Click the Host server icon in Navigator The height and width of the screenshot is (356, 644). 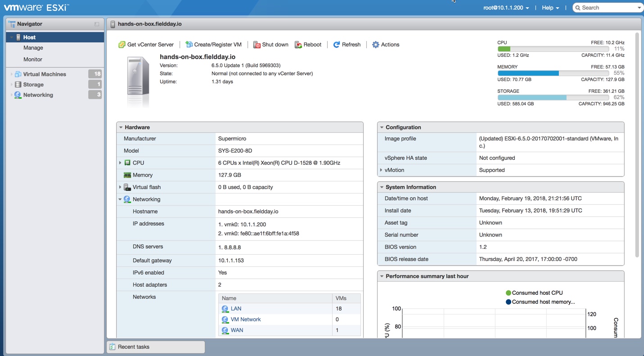pos(18,37)
